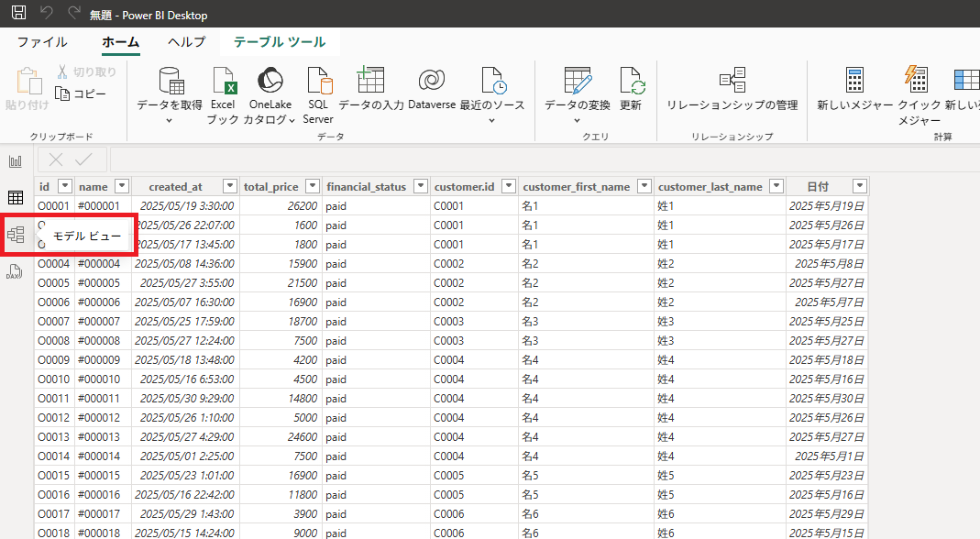Open the ファイル (File) menu tab
This screenshot has width=980, height=539.
(x=42, y=42)
